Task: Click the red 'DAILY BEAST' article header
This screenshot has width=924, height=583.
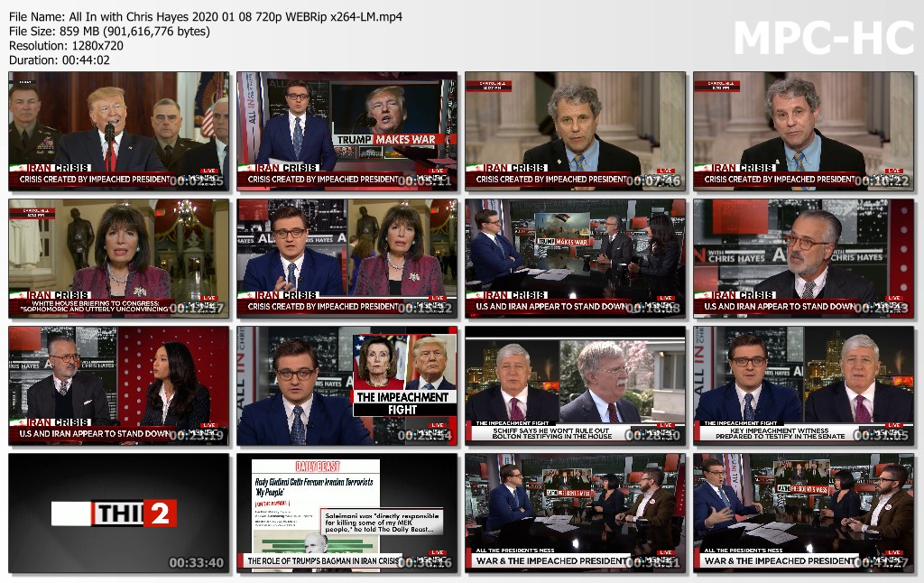Action: [318, 467]
